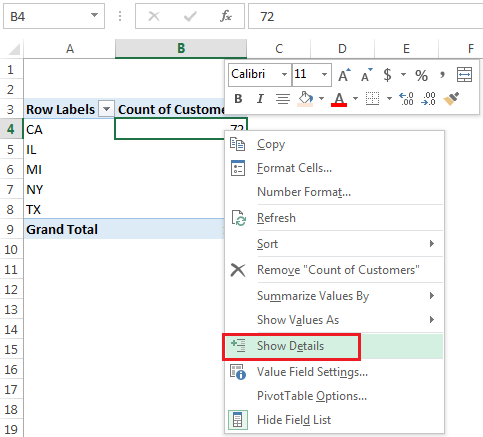Select column B header
Image resolution: width=483 pixels, height=437 pixels.
click(181, 49)
